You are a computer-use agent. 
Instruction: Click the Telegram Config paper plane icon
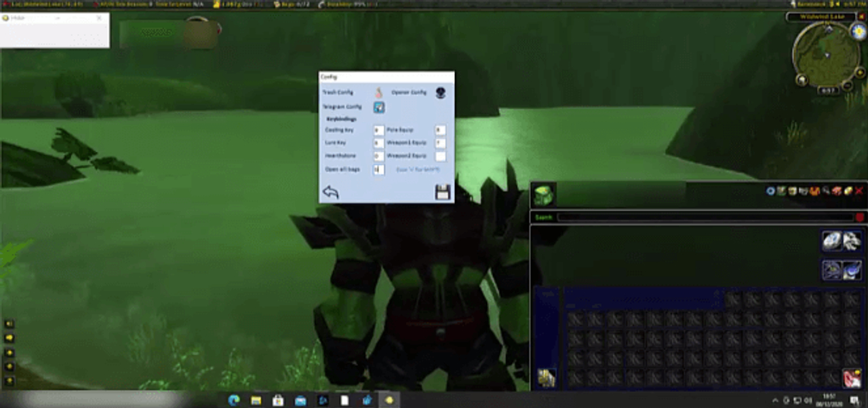point(379,107)
